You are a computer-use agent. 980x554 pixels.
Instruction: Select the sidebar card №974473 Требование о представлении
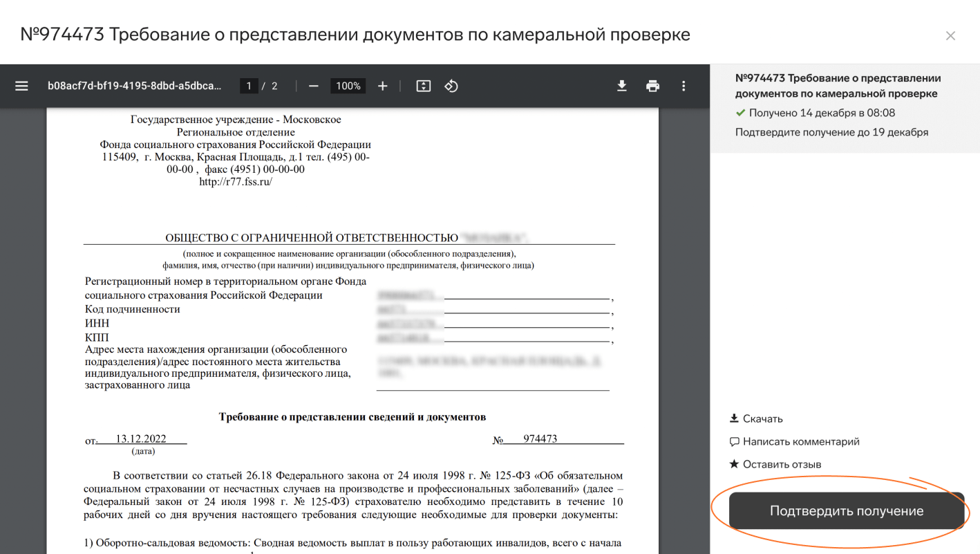pos(845,109)
